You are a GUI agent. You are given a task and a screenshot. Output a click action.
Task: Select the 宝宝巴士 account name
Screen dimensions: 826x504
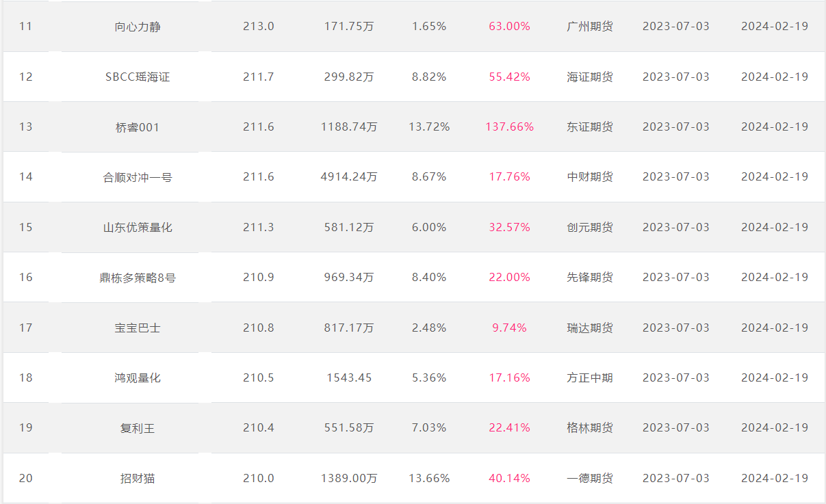(138, 328)
